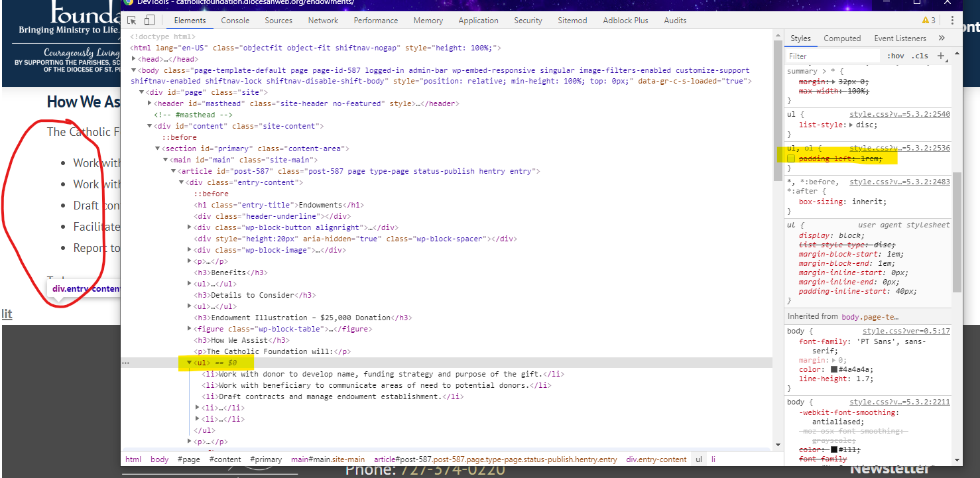Toggle element state with :hov button
Image resolution: width=980 pixels, height=478 pixels.
point(895,56)
